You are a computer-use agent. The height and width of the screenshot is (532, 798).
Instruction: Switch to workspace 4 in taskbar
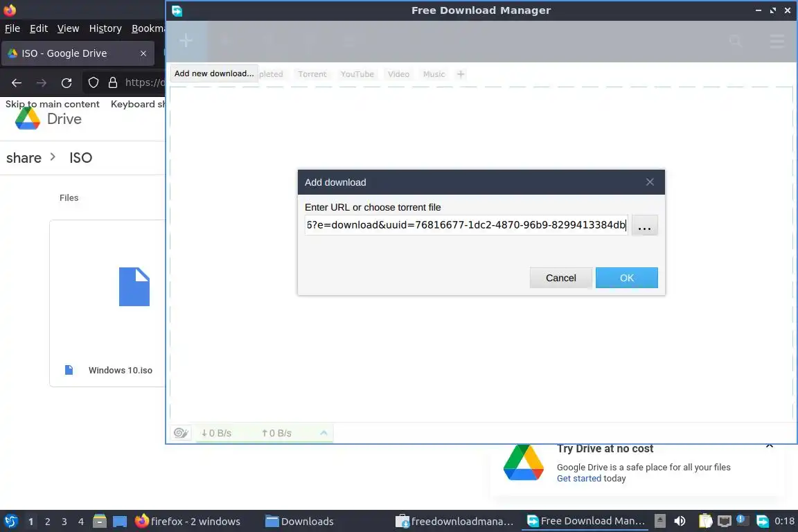[x=81, y=522]
